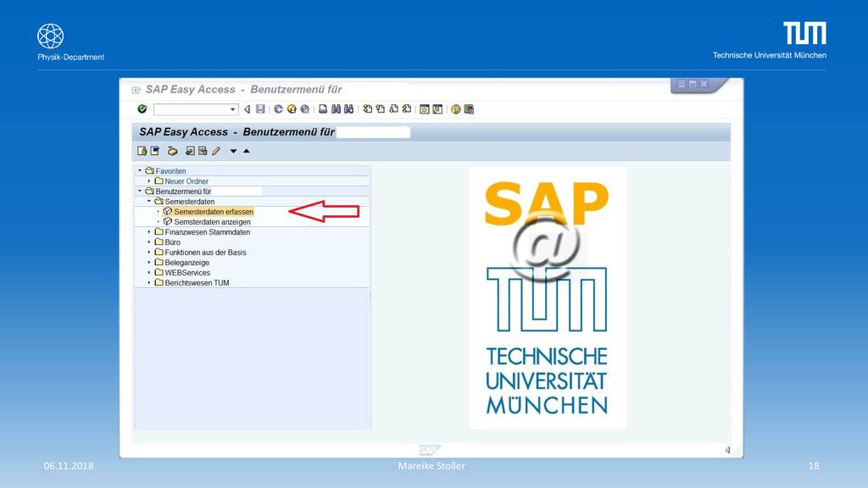Click the Print icon
Viewport: 868px width, 488px height.
[x=323, y=109]
